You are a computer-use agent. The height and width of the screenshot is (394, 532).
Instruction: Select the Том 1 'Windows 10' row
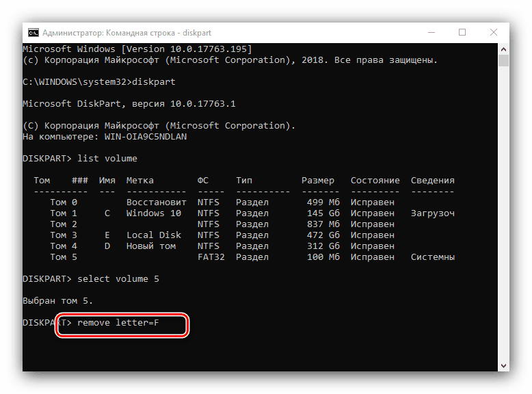153,213
